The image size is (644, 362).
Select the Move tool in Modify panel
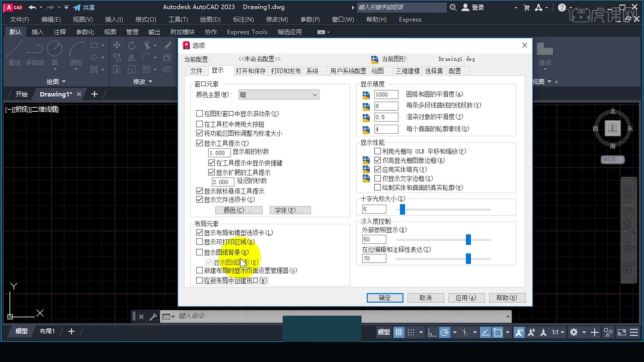click(x=117, y=45)
